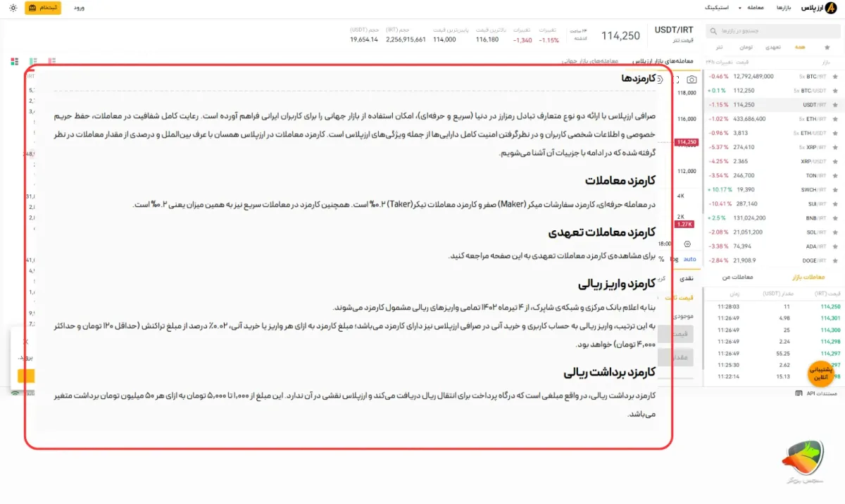The image size is (845, 504).
Task: Select the favorites star filter tab
Action: click(x=827, y=47)
